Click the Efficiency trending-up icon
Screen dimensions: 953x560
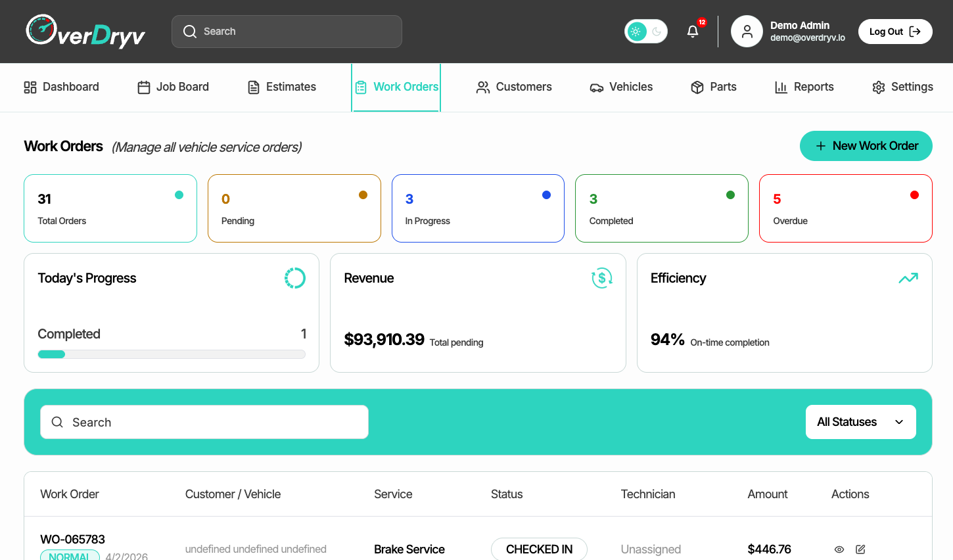pyautogui.click(x=908, y=278)
